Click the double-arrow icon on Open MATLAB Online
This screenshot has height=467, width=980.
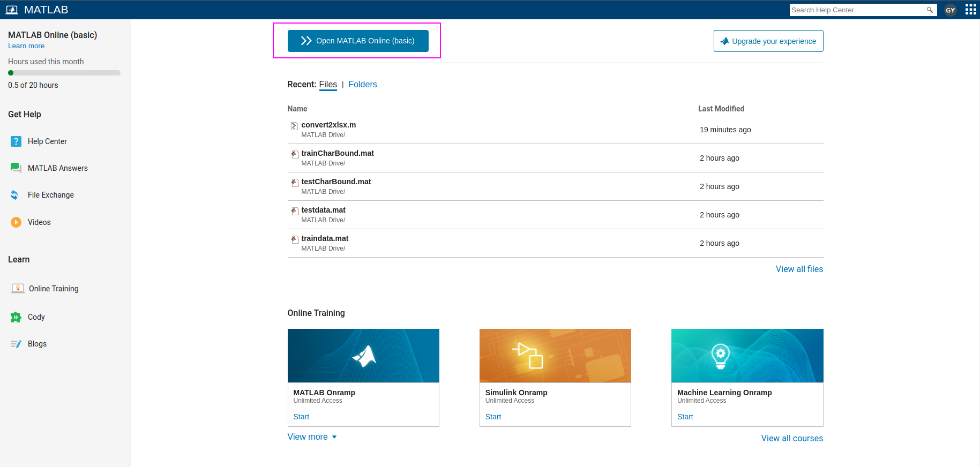[306, 41]
